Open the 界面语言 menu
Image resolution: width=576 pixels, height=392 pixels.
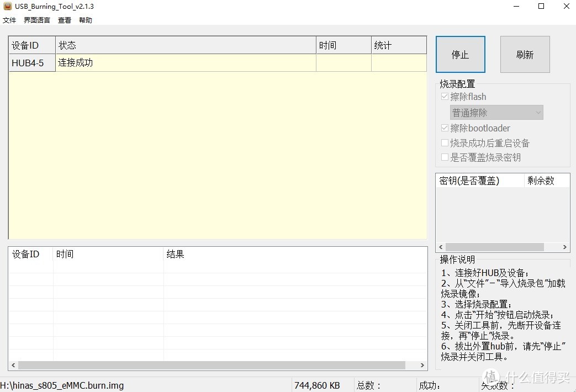click(x=36, y=20)
